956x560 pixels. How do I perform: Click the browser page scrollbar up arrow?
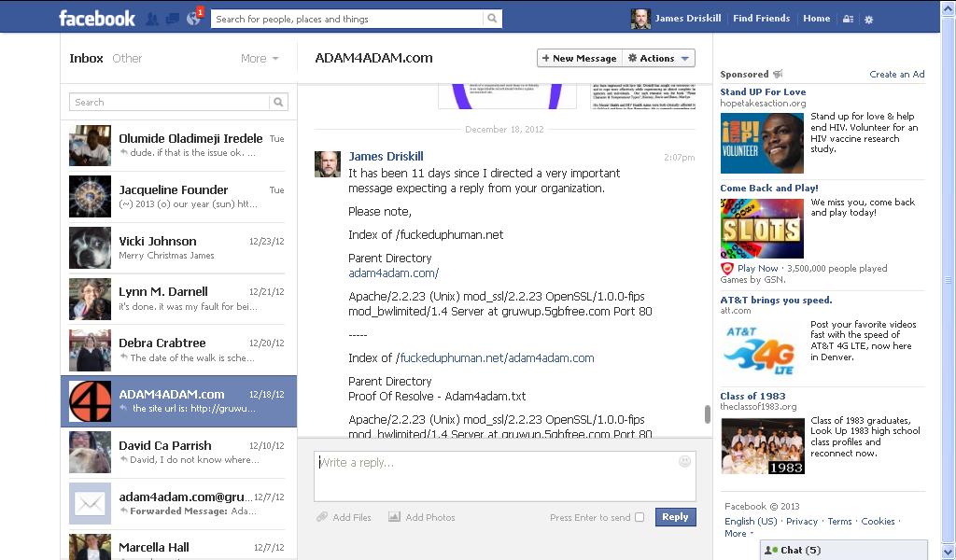[x=949, y=7]
